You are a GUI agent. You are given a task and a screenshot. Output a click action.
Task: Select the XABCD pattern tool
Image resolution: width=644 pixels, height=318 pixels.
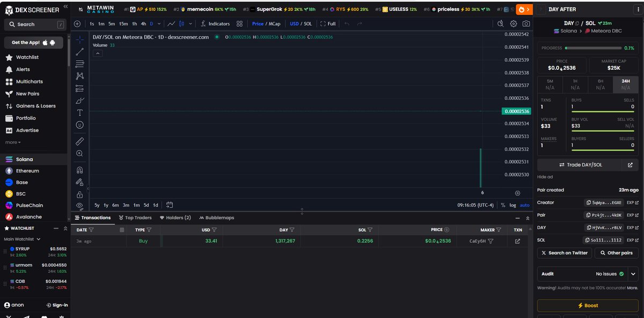[79, 76]
